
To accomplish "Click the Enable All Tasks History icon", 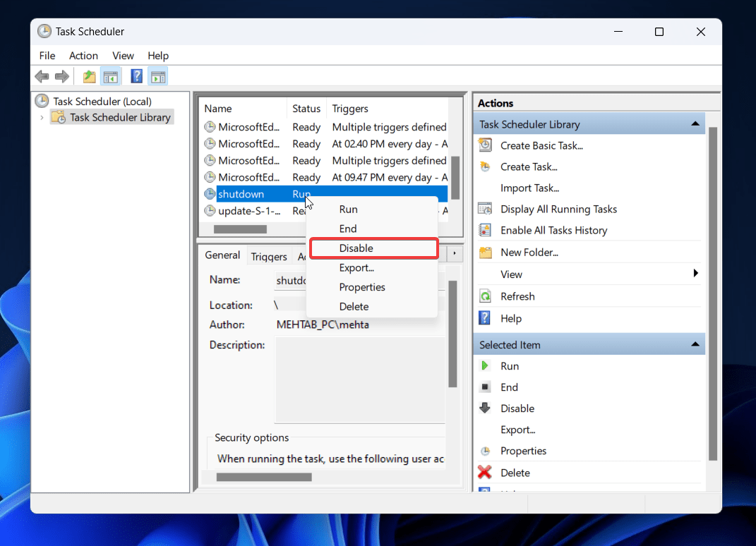I will (485, 230).
